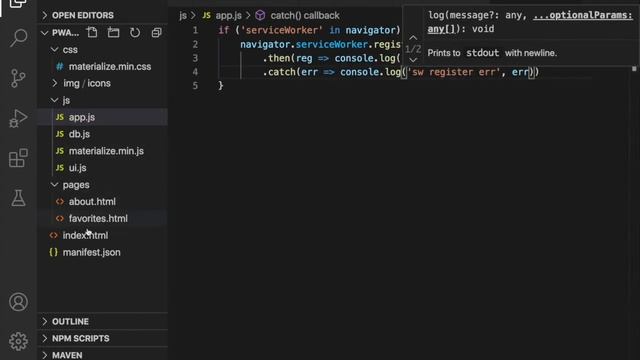
Task: Click the Explorer icon in activity bar
Action: coord(18,4)
